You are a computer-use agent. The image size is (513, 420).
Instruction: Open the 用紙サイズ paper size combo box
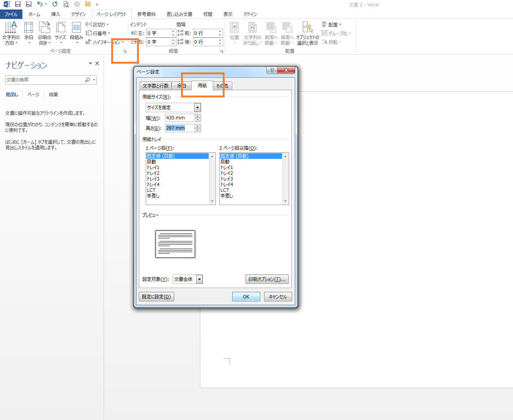173,108
